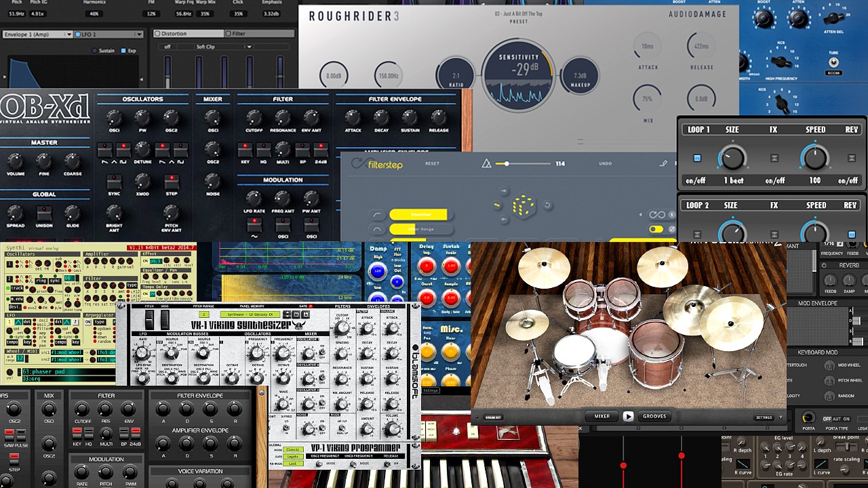Select the Distortion tab
Screen dimensions: 868x488
[x=187, y=33]
